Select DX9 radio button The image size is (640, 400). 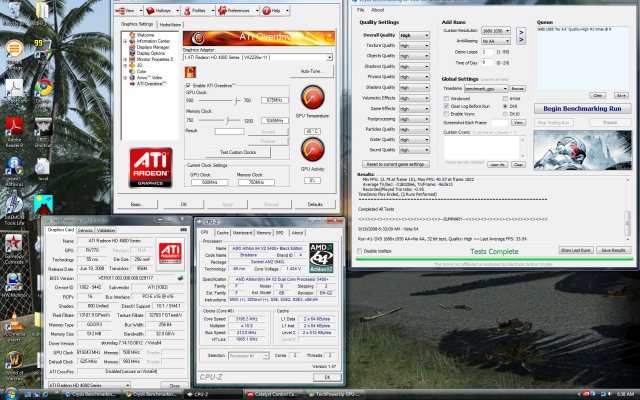click(x=505, y=106)
